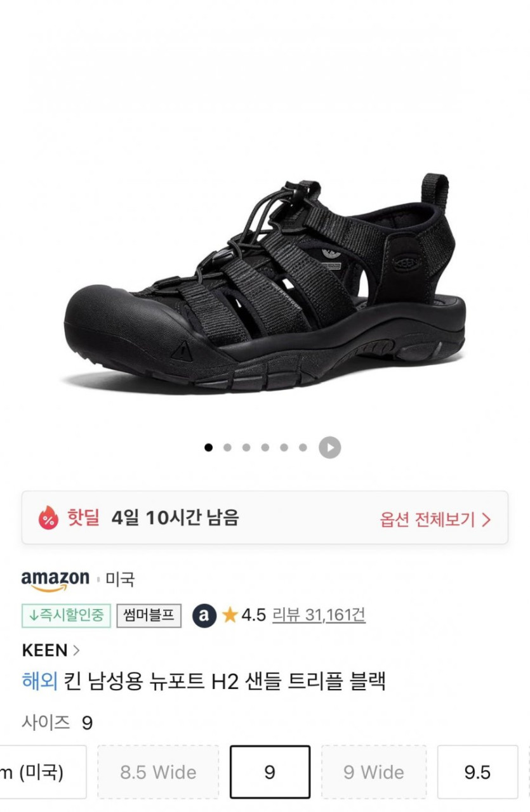Screen dimensions: 530x812
Task: Open the KEEN brand page chevron
Action: click(77, 650)
